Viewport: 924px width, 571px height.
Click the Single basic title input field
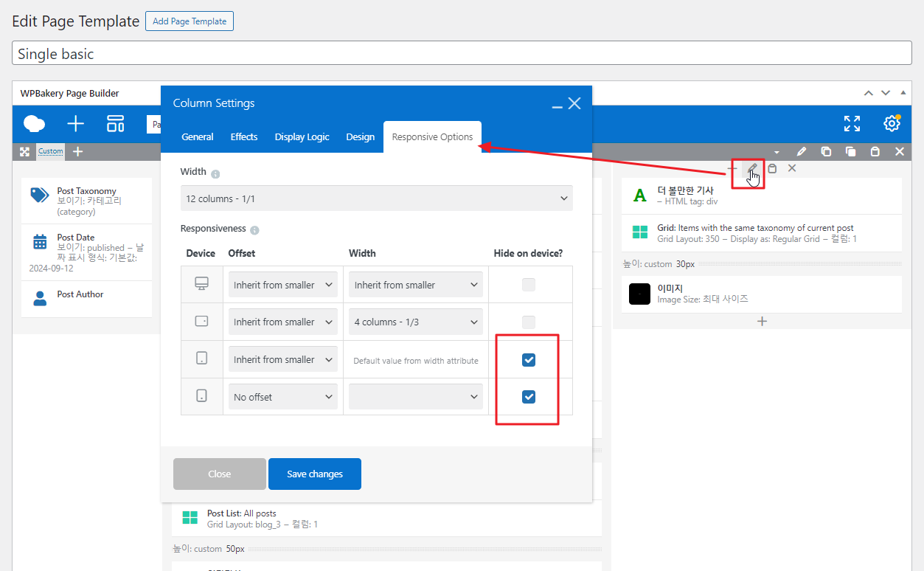point(462,53)
